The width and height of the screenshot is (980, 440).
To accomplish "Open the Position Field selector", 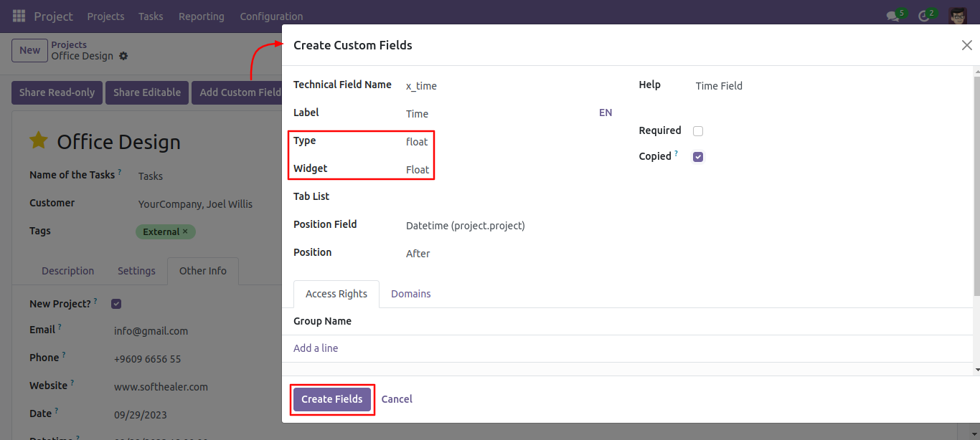I will point(509,226).
